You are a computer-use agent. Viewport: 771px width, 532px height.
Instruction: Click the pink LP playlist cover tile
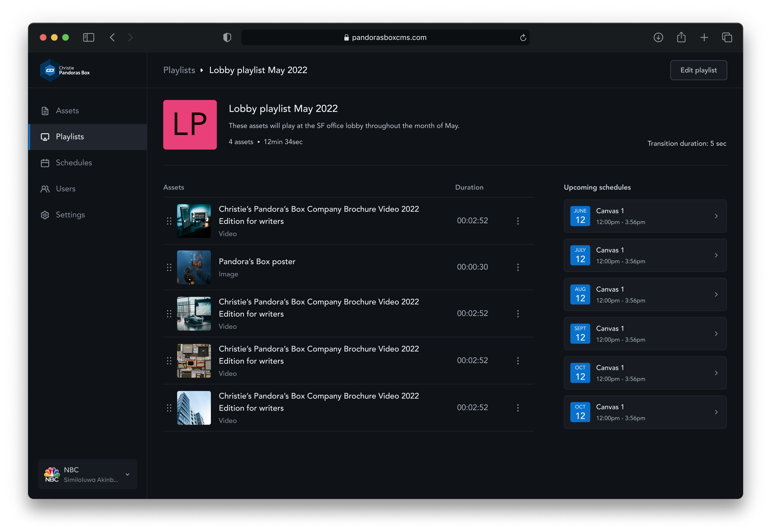[190, 125]
